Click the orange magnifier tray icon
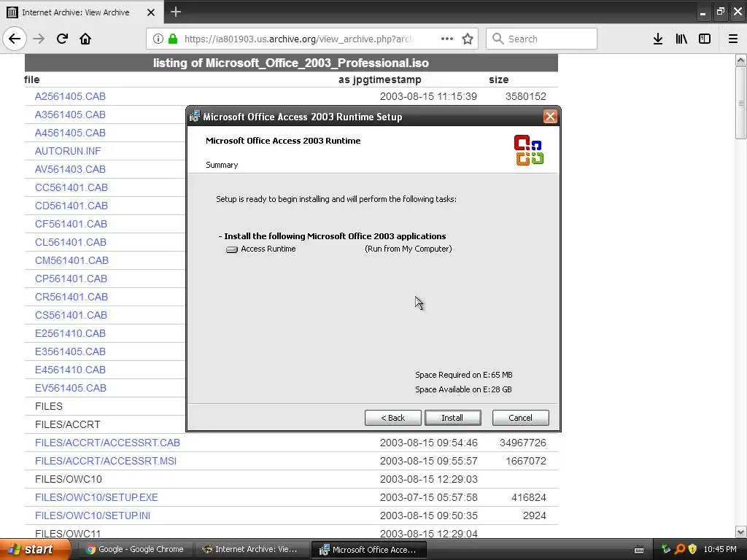Viewport: 747px width, 560px height. pyautogui.click(x=680, y=549)
